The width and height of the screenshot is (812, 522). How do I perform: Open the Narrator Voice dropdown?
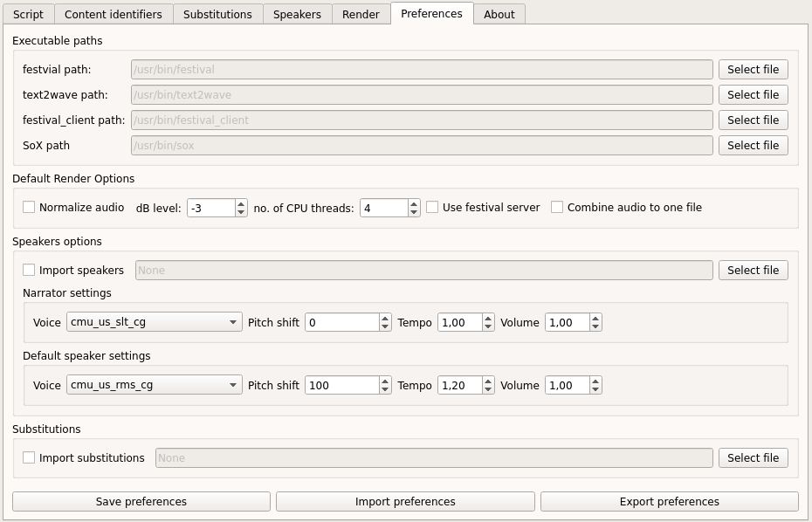[155, 322]
